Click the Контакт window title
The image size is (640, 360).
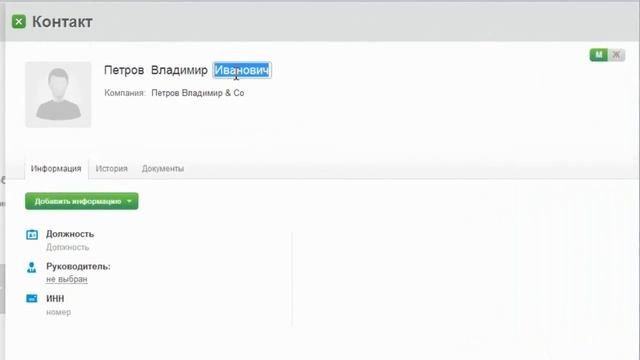62,22
